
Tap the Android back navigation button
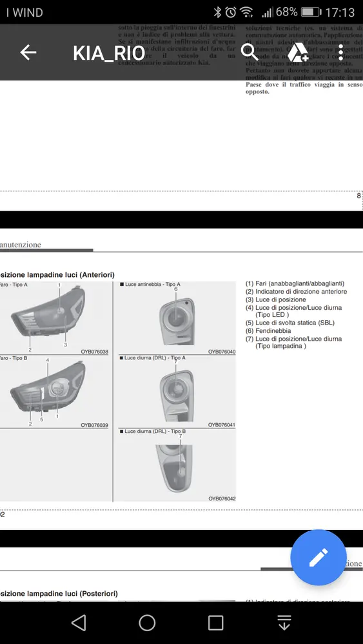tap(79, 623)
